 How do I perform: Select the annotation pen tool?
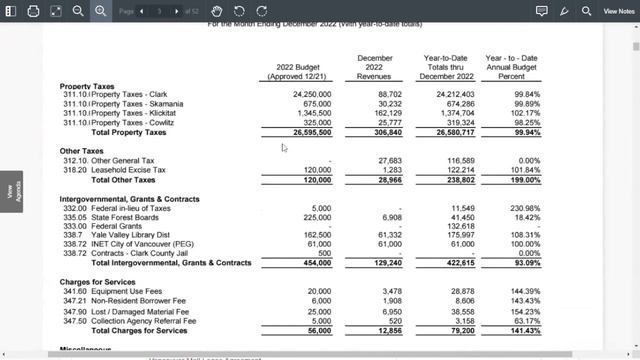(x=564, y=11)
